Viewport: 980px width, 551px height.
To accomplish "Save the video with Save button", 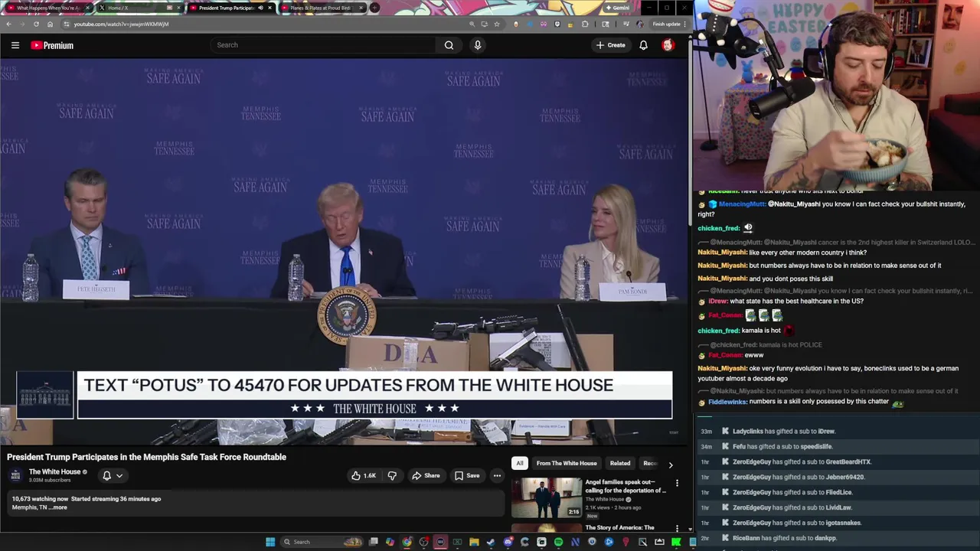I will click(x=467, y=475).
